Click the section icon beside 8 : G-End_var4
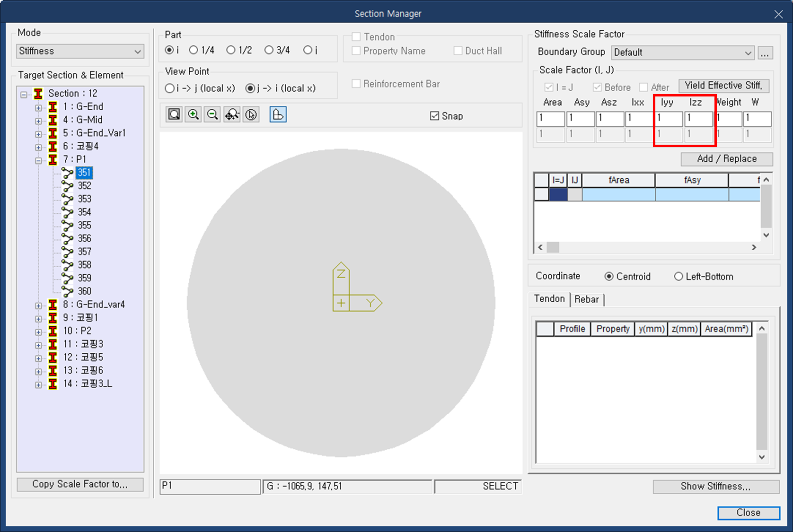This screenshot has width=793, height=532. point(53,305)
